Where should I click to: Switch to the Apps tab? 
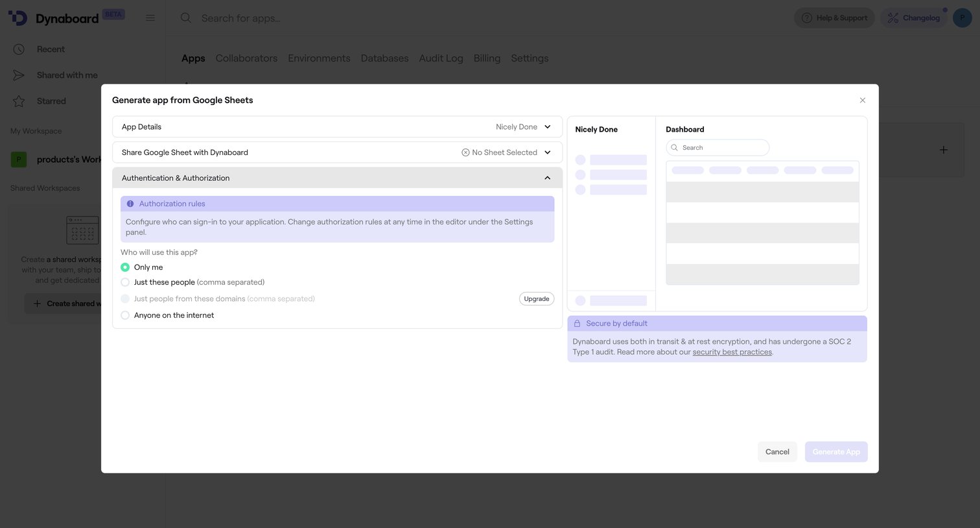193,58
